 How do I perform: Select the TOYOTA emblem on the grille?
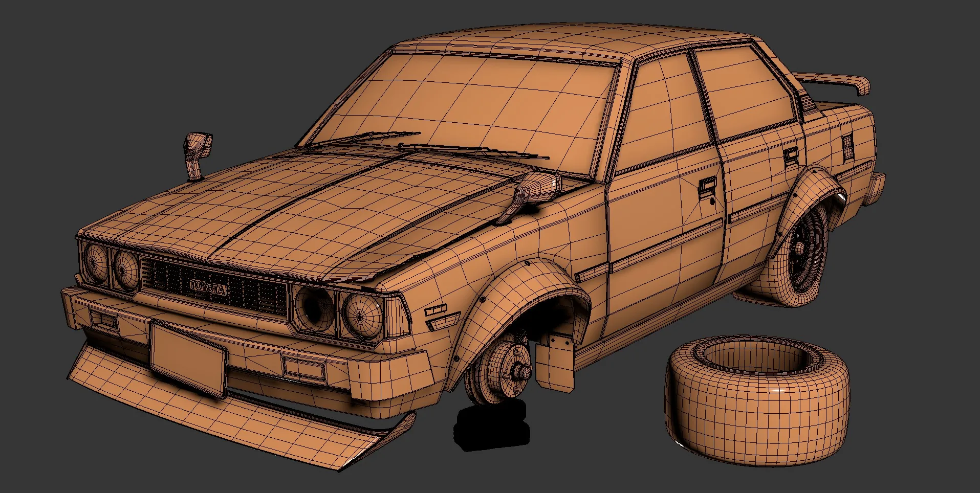pyautogui.click(x=207, y=287)
